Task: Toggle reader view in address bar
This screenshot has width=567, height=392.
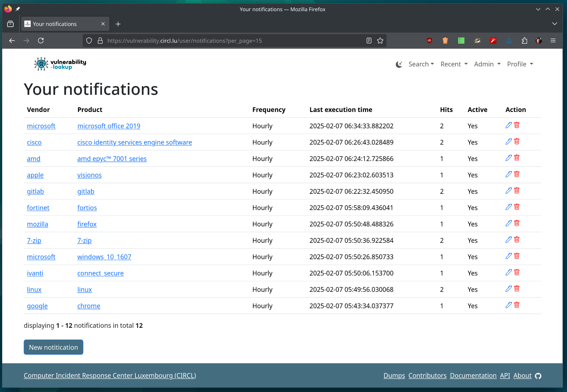Action: 369,41
